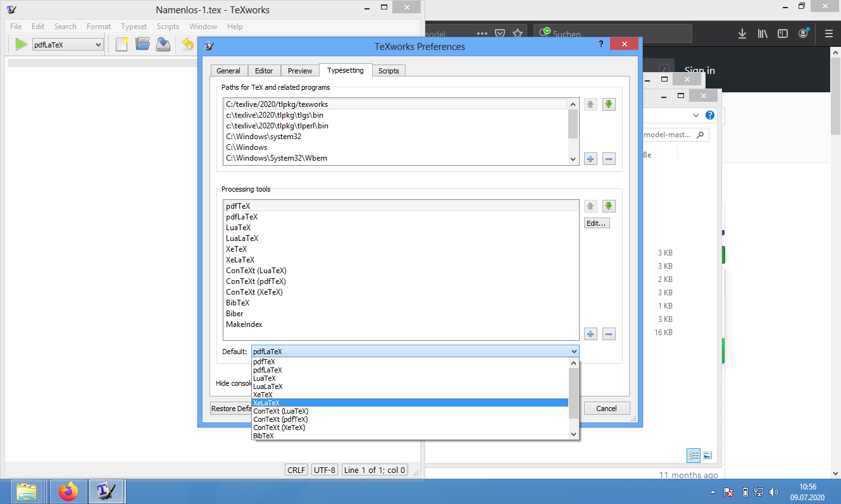Choose LuaTeX in the Default dropdown list
The image size is (841, 504).
(410, 378)
